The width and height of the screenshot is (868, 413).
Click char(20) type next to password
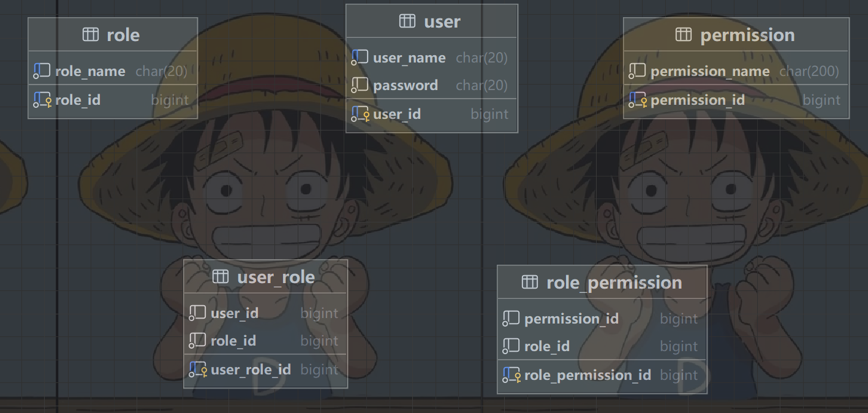tap(482, 85)
